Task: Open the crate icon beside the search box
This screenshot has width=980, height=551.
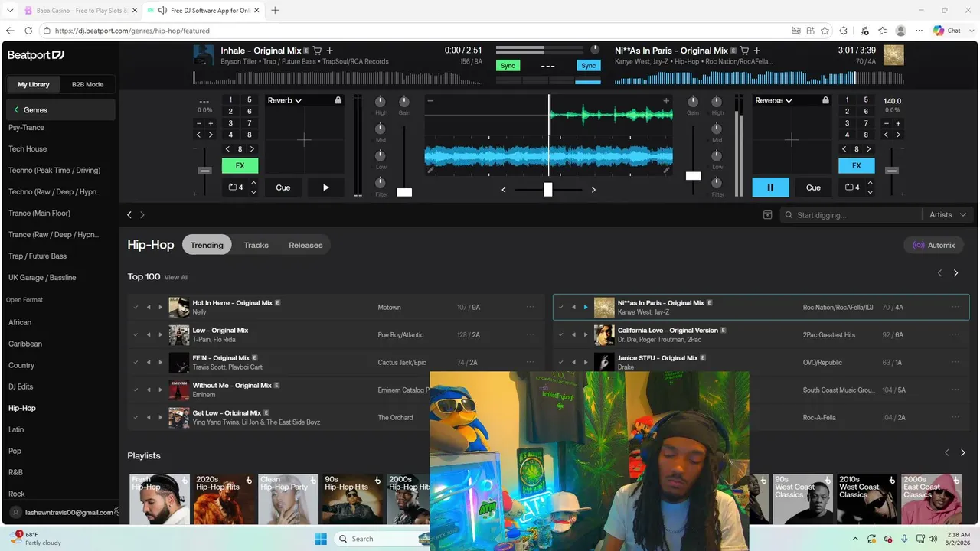Action: point(768,215)
